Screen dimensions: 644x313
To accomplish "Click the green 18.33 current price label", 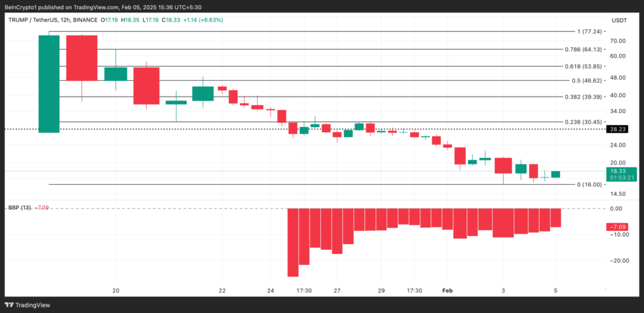I will (x=617, y=171).
